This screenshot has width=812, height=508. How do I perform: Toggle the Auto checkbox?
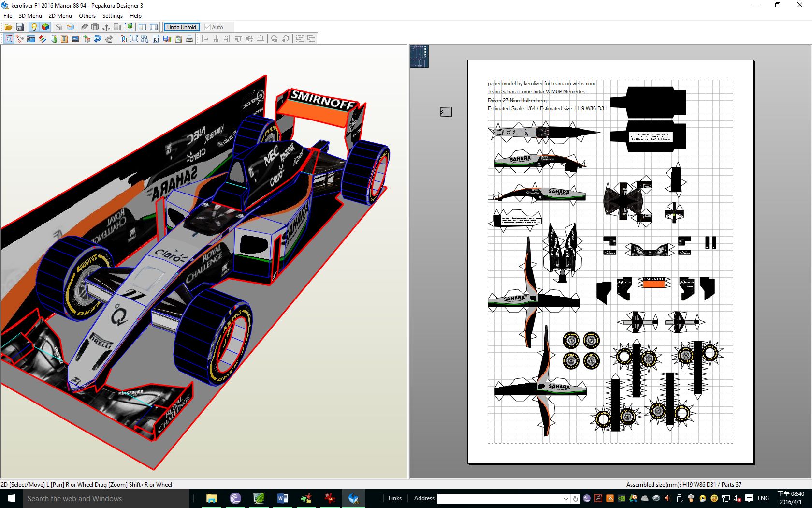pyautogui.click(x=208, y=27)
